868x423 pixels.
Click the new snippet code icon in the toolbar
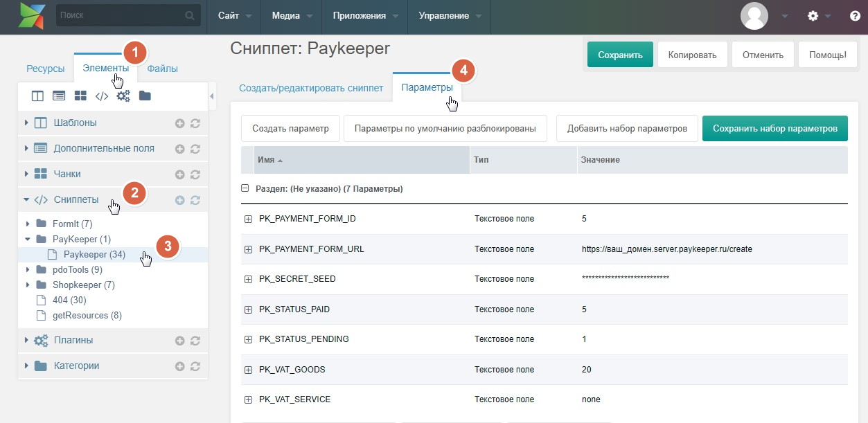[x=102, y=96]
